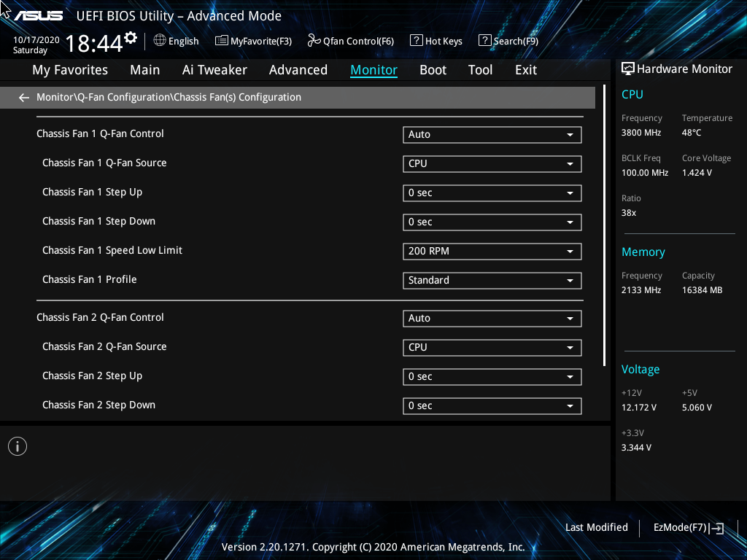The height and width of the screenshot is (560, 747).
Task: Click the Core Voltage 1.424 V value
Action: coord(697,173)
